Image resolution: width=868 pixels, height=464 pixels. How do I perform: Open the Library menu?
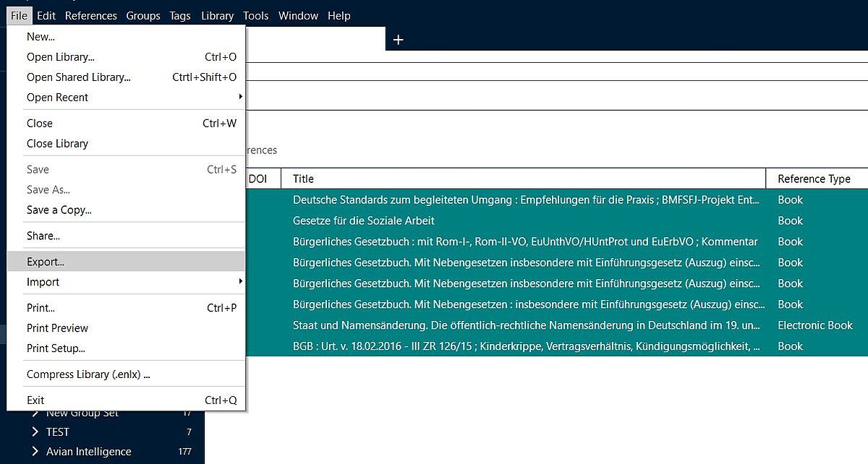coord(217,15)
